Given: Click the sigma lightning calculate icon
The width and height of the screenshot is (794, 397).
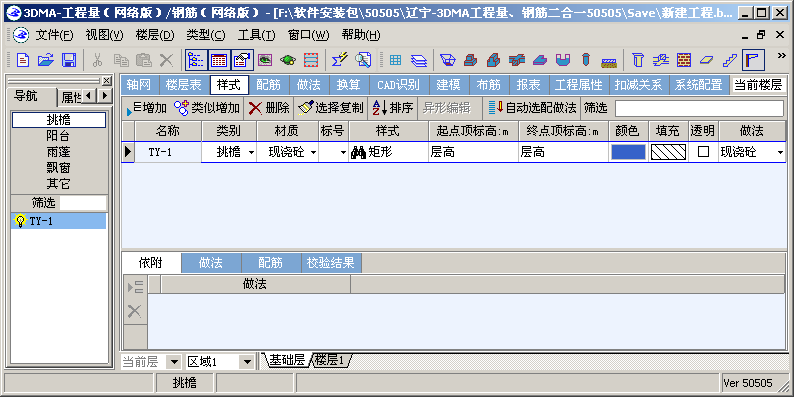Looking at the screenshot, I should tap(340, 60).
